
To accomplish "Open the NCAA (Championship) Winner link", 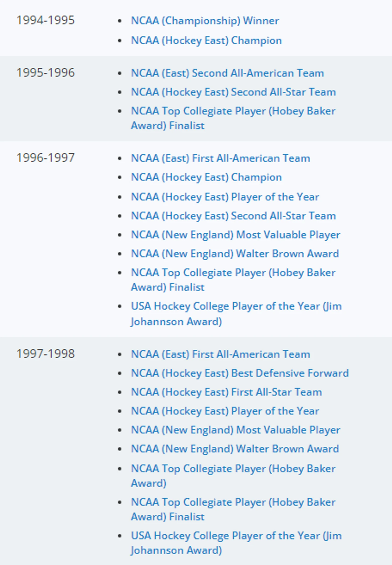I will coord(205,21).
